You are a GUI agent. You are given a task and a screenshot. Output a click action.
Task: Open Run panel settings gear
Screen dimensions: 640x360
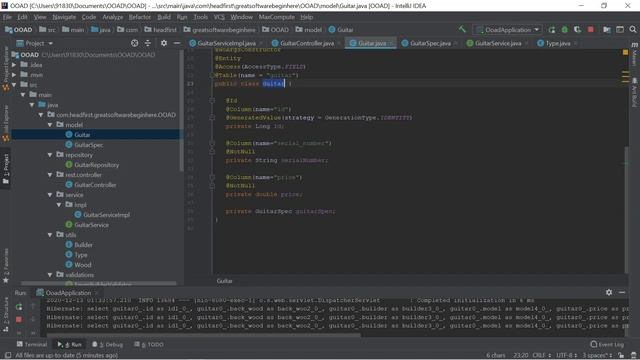tap(609, 292)
